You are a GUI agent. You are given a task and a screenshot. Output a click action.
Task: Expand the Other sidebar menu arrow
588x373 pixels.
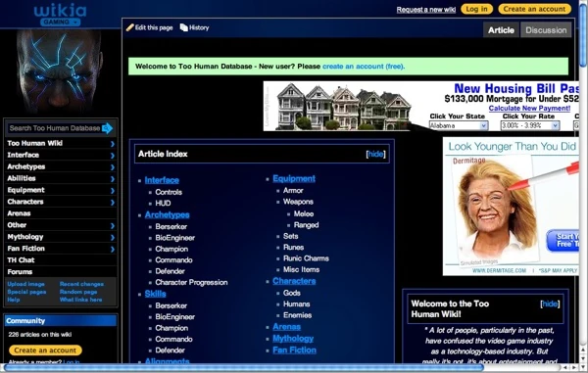pyautogui.click(x=113, y=226)
